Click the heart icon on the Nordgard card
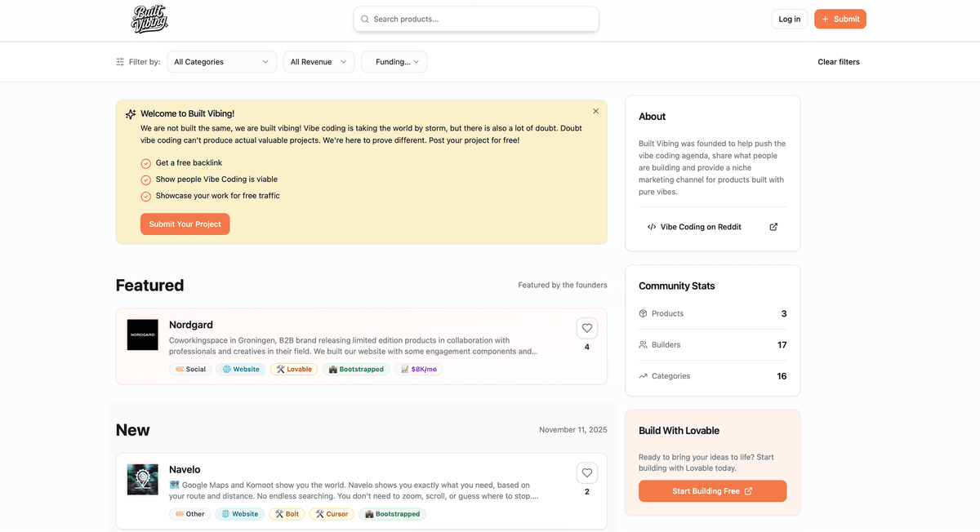This screenshot has height=532, width=980. pos(586,327)
